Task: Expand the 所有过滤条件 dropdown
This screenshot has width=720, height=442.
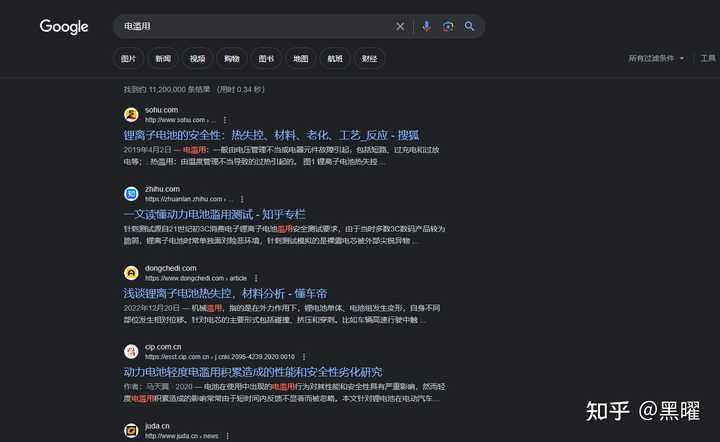Action: pyautogui.click(x=656, y=58)
